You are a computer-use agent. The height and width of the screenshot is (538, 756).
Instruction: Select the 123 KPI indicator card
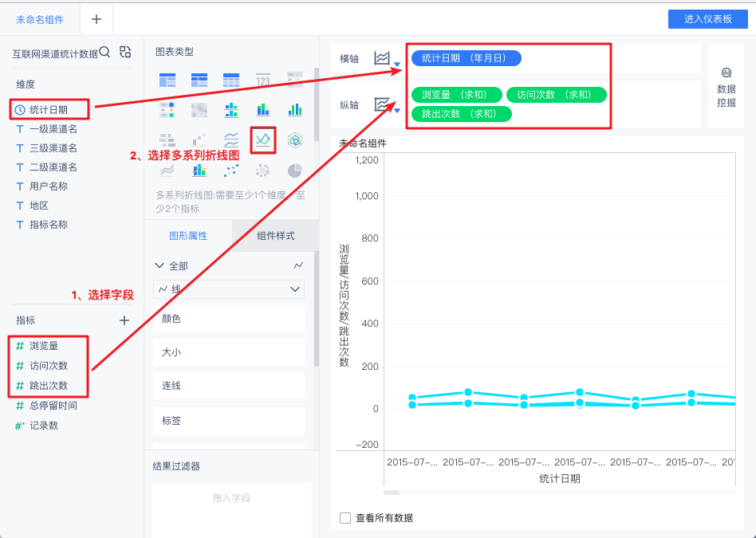263,80
